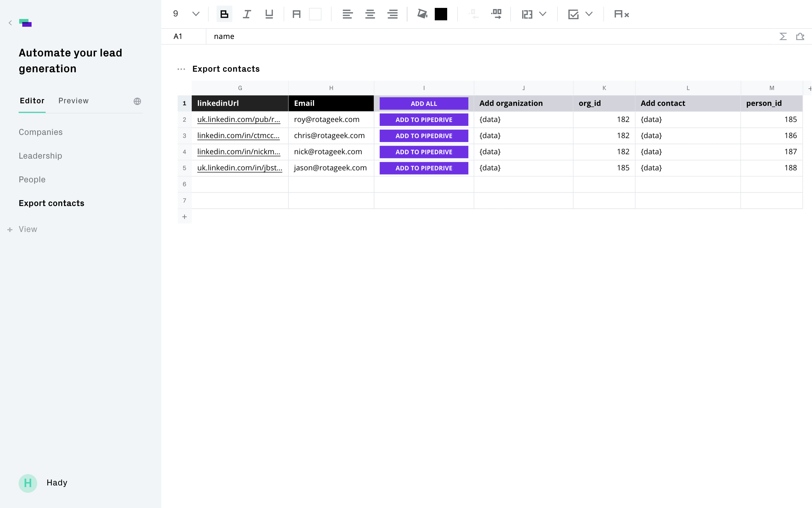The width and height of the screenshot is (812, 508).
Task: Select the Add contact header cell
Action: (x=688, y=103)
